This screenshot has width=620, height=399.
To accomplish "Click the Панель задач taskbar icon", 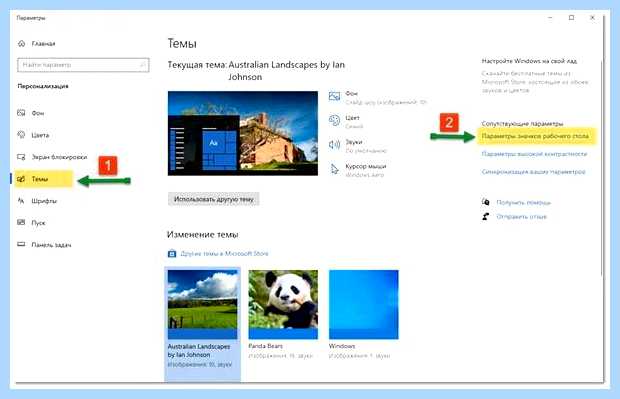I will pyautogui.click(x=21, y=245).
